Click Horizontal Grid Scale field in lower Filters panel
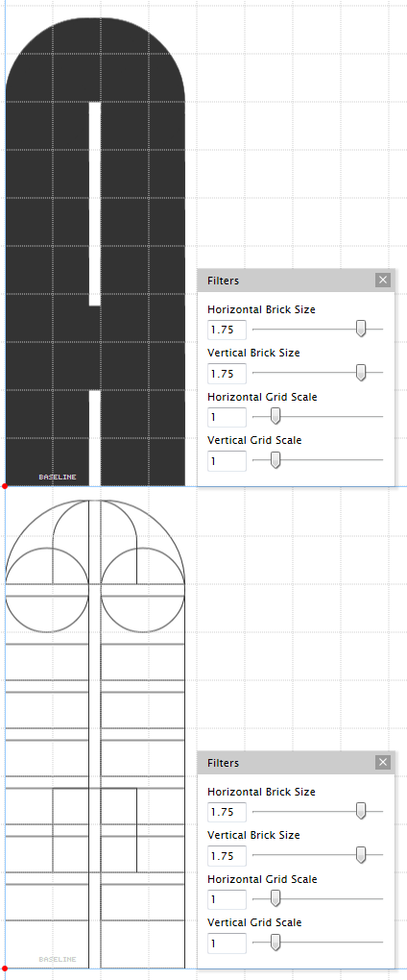This screenshot has height=980, width=407. click(x=227, y=899)
